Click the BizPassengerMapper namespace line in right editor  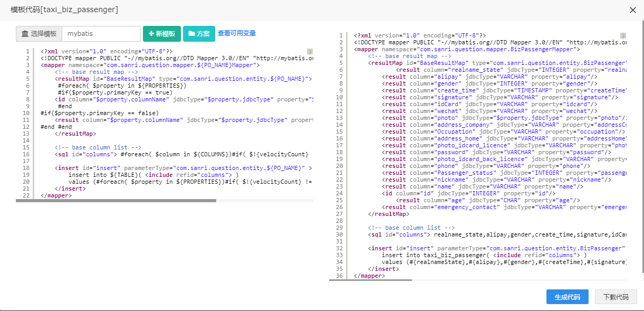click(467, 49)
